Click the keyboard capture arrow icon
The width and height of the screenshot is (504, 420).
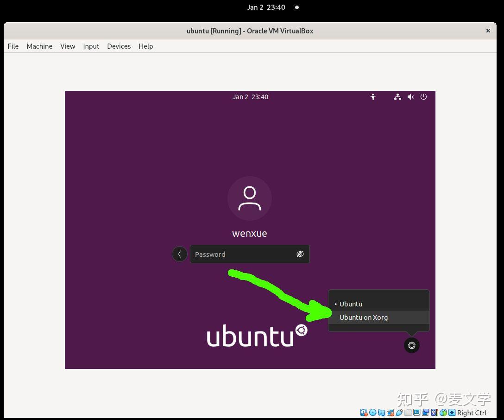pos(452,413)
